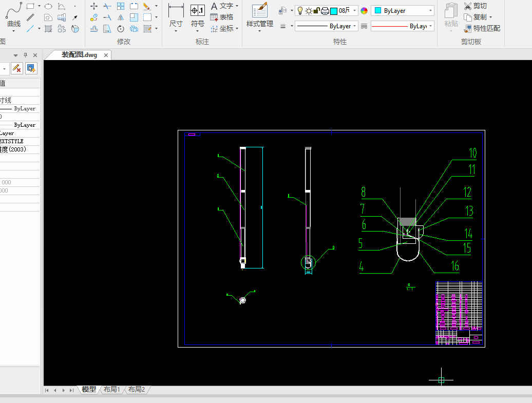
Task: Open the red line ByLayer lineweight dropdown
Action: tap(430, 26)
